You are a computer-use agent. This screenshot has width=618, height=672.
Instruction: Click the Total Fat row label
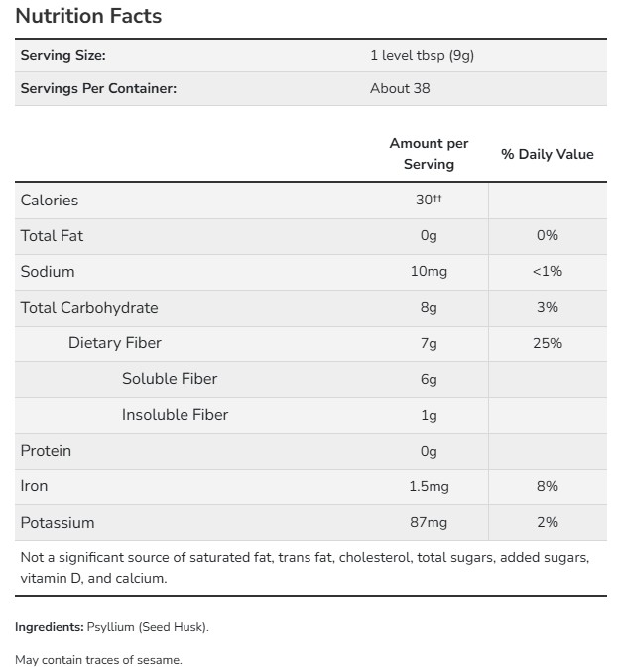tap(52, 236)
